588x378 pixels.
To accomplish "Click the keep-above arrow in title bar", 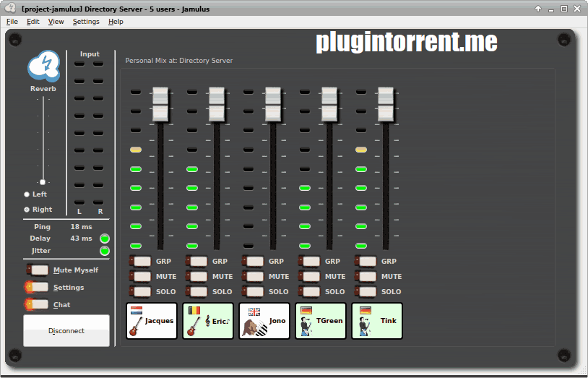I will 538,9.
